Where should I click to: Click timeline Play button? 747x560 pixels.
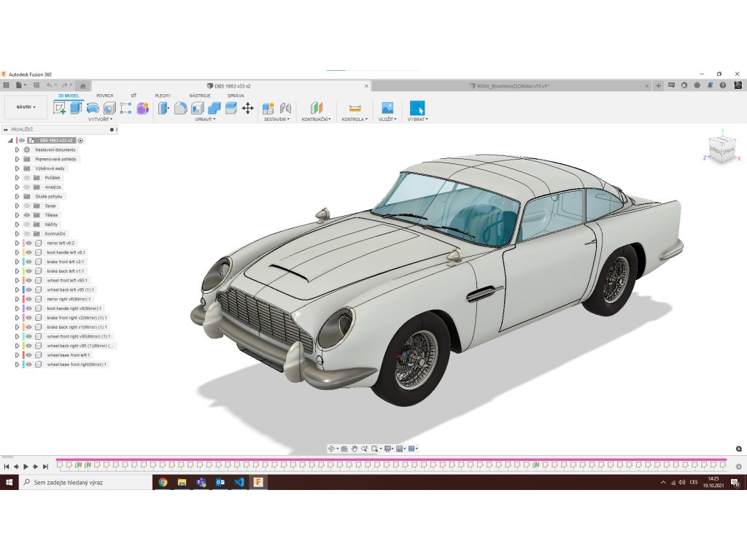26,467
